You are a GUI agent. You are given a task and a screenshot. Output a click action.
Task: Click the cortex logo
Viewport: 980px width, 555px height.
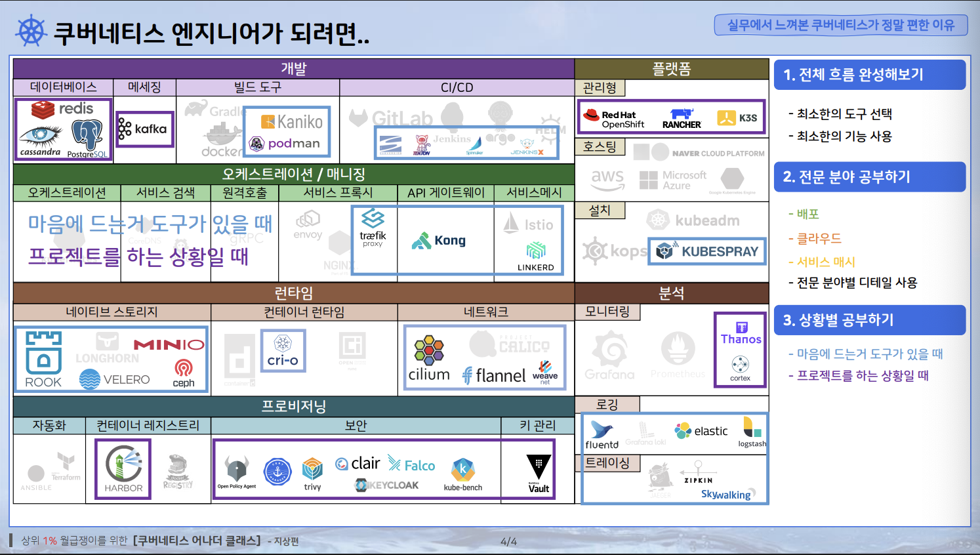pyautogui.click(x=740, y=369)
